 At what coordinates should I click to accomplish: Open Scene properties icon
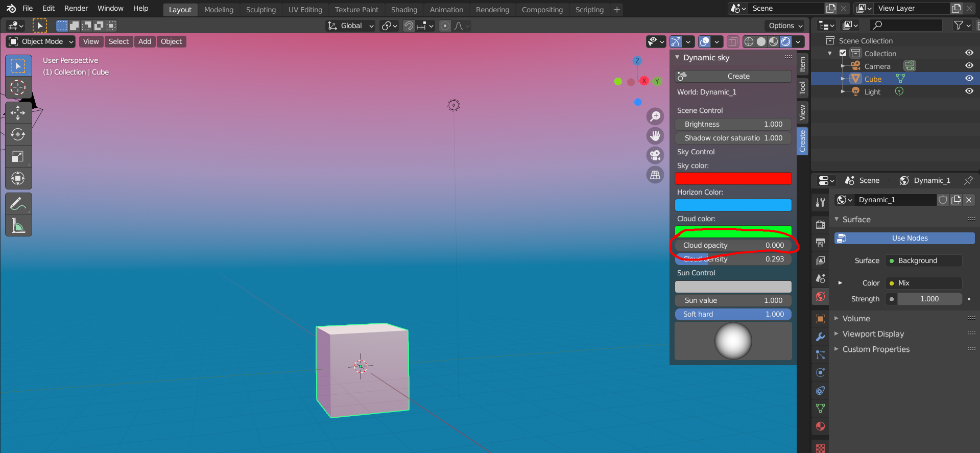point(820,278)
